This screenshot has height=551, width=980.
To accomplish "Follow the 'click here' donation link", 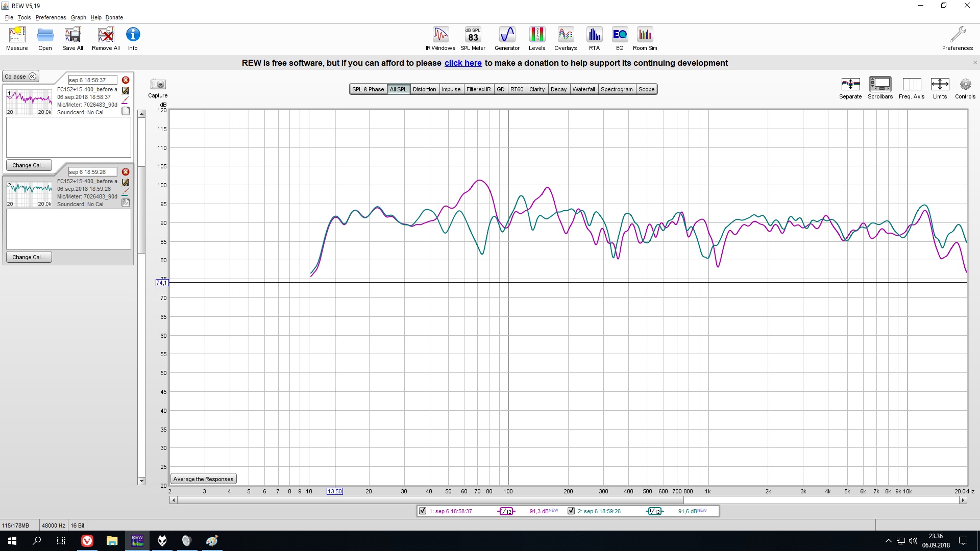I will coord(463,63).
